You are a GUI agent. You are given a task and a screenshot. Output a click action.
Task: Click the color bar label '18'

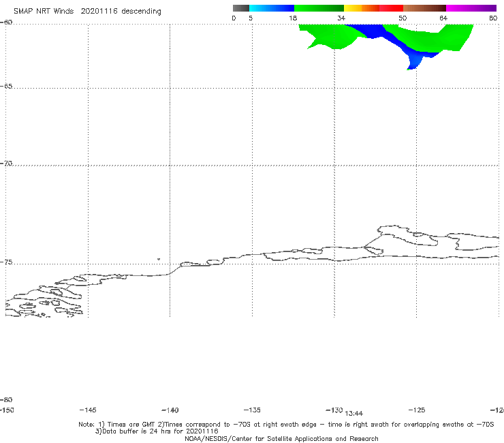293,18
